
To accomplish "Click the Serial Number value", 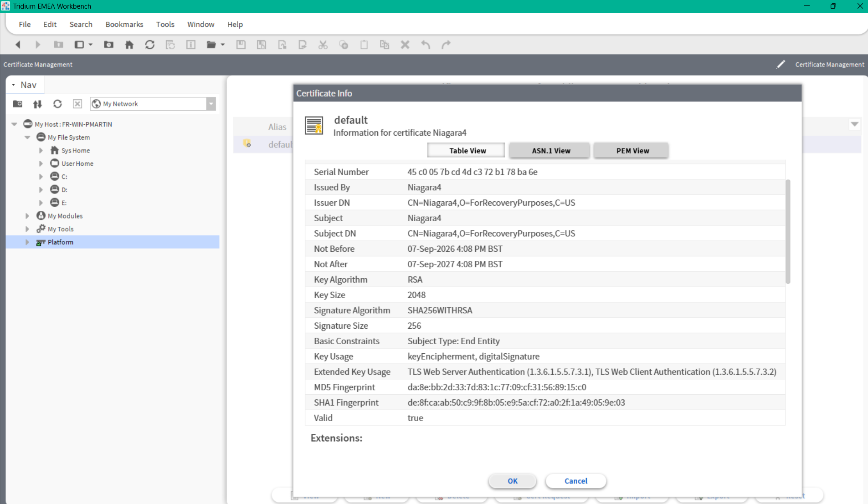I will [473, 172].
